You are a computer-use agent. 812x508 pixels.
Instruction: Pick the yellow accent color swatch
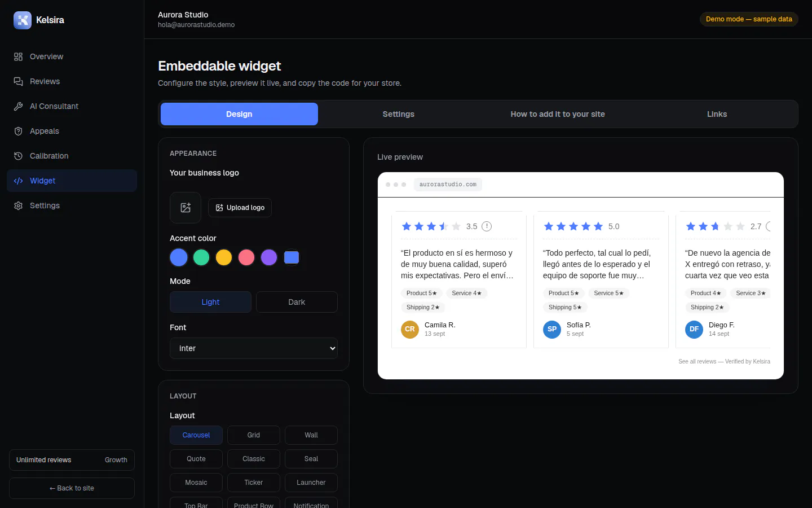224,257
